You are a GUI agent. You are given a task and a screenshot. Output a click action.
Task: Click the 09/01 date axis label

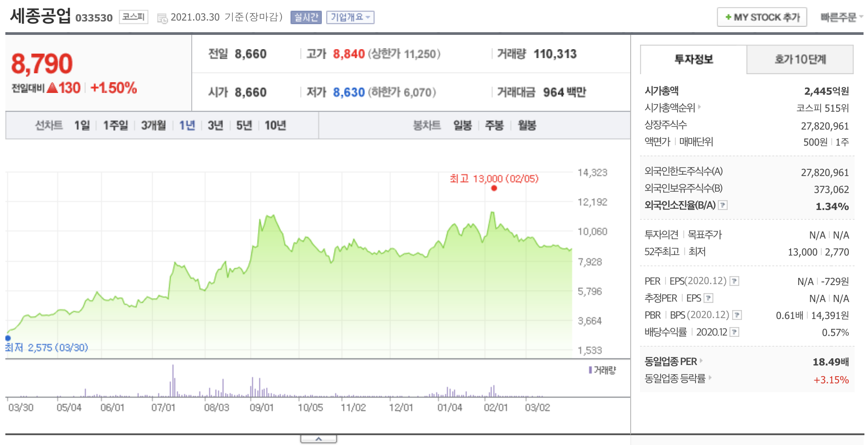click(x=261, y=407)
